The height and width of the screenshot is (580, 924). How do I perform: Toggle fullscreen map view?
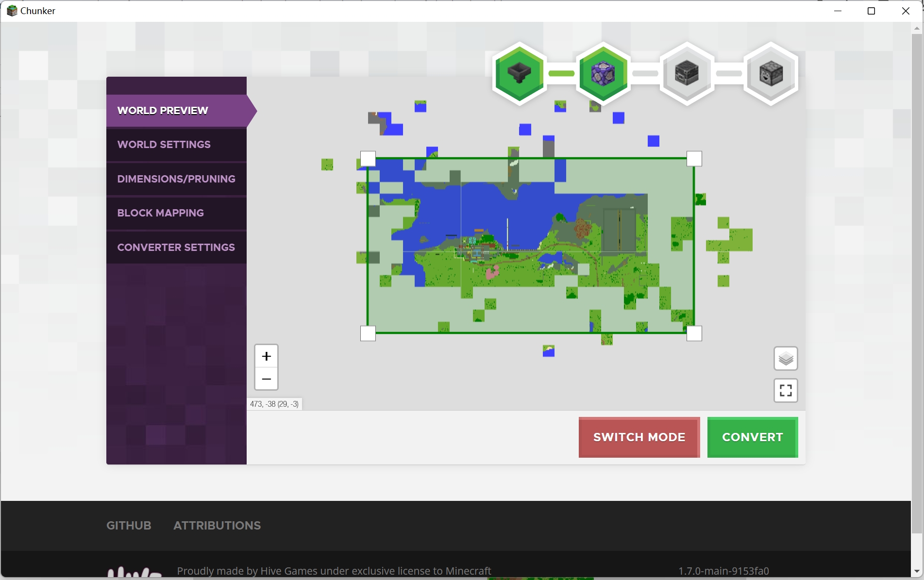coord(786,390)
